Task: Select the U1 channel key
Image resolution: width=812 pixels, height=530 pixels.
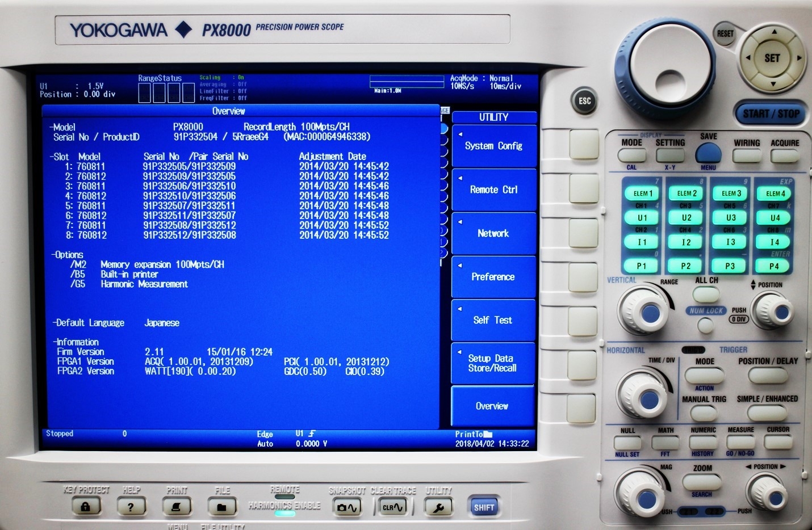Action: click(x=642, y=218)
